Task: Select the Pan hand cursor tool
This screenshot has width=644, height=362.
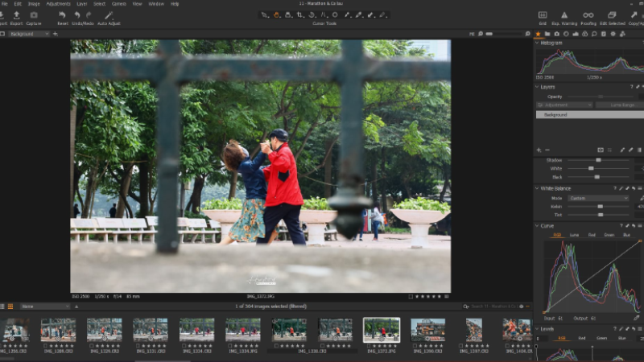Action: tap(276, 14)
